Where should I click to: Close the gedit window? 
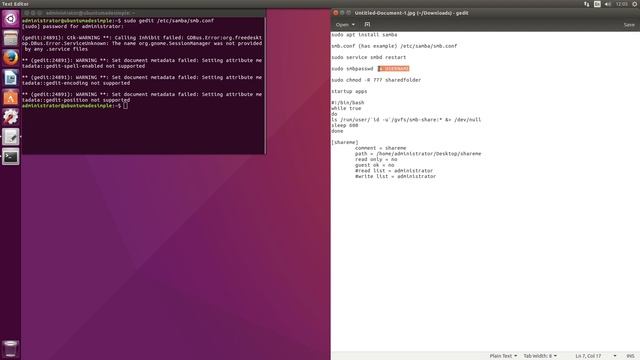click(x=336, y=13)
